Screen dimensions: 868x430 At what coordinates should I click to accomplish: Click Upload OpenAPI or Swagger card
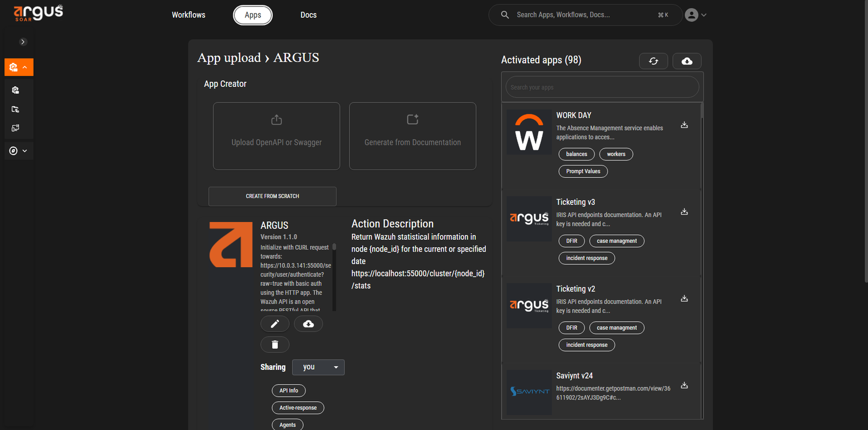point(276,136)
